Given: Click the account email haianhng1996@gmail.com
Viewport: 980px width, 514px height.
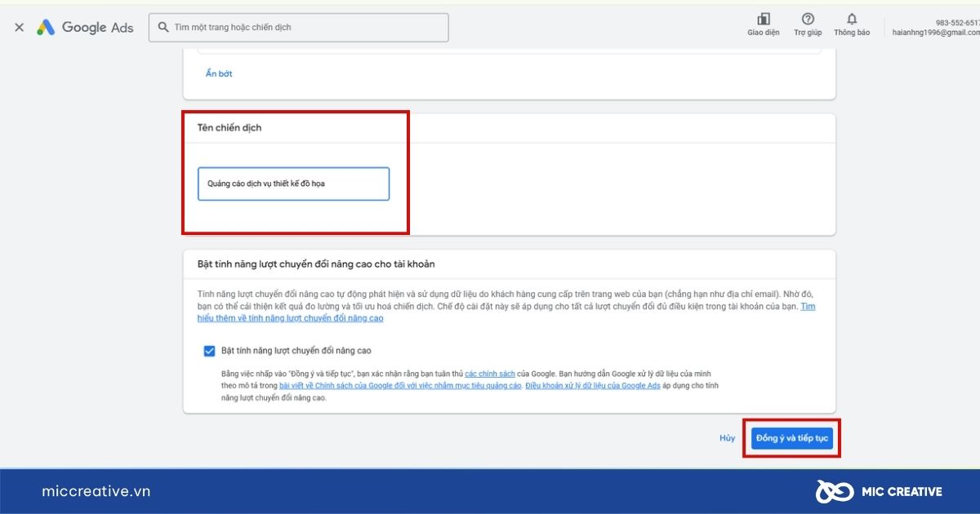Looking at the screenshot, I should pos(936,33).
